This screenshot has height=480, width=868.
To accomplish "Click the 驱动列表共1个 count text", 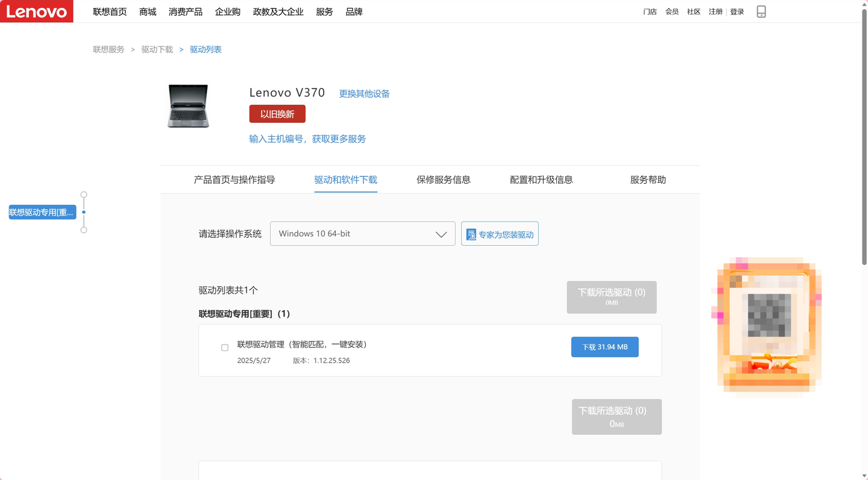I will click(228, 290).
